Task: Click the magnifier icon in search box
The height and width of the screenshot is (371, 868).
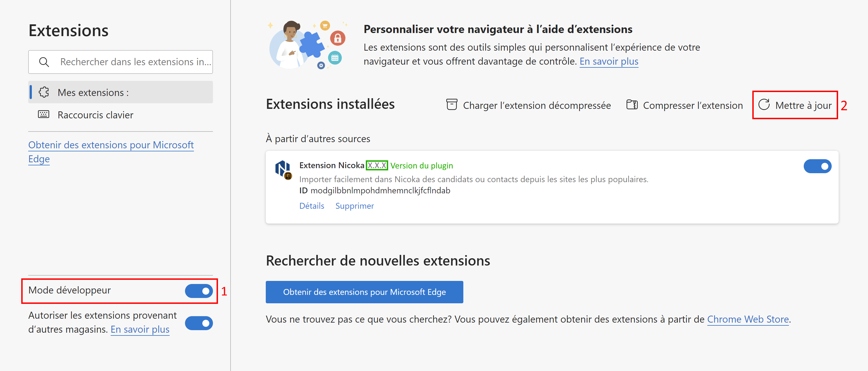Action: 44,62
